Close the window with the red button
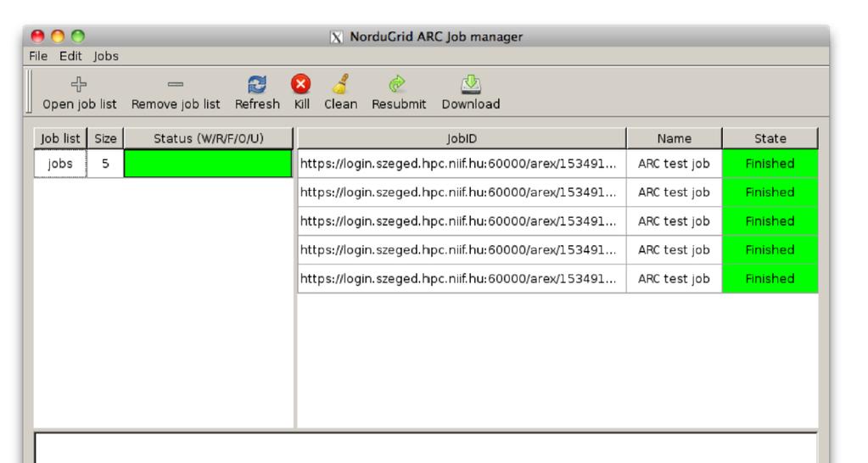Image resolution: width=868 pixels, height=463 pixels. click(37, 36)
